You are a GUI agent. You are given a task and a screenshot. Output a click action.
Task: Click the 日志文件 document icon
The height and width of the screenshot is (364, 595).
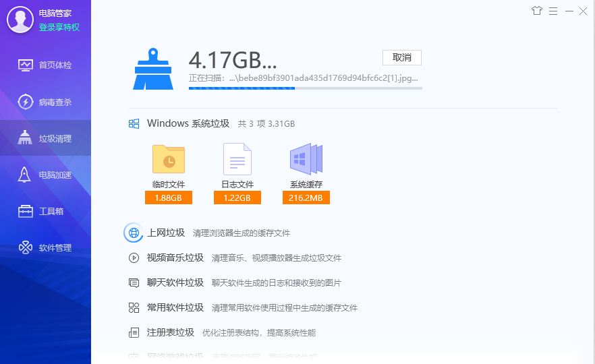[x=237, y=159]
